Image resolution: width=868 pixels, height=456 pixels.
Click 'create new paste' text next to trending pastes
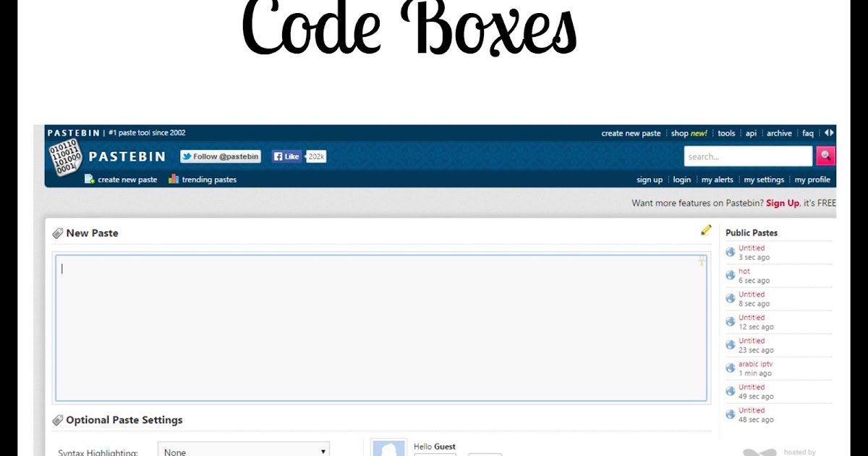coord(127,180)
